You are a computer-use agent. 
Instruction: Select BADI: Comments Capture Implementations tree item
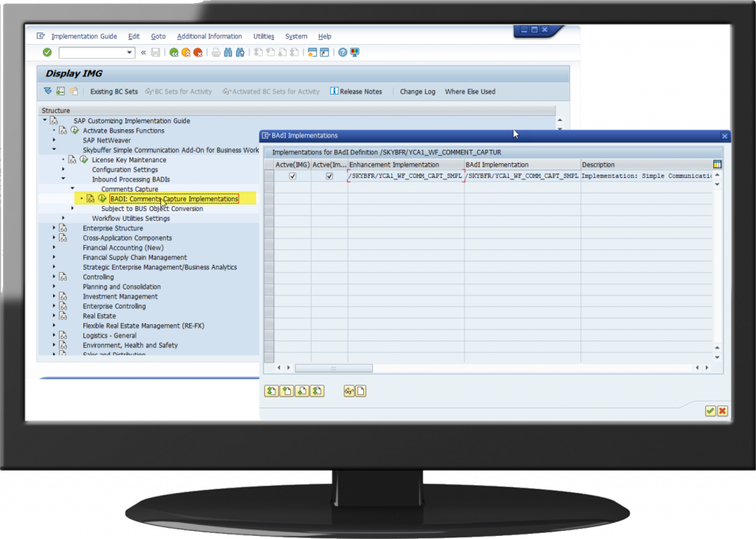[x=174, y=199]
